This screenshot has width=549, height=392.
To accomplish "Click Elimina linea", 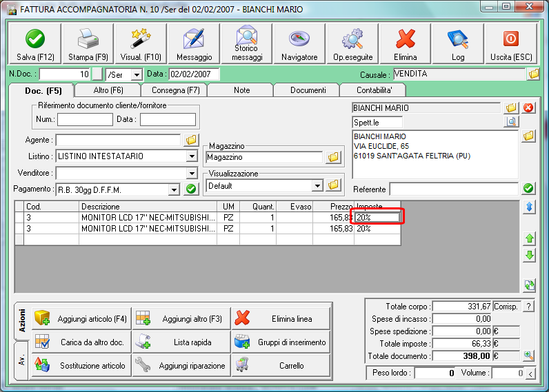I will [281, 318].
